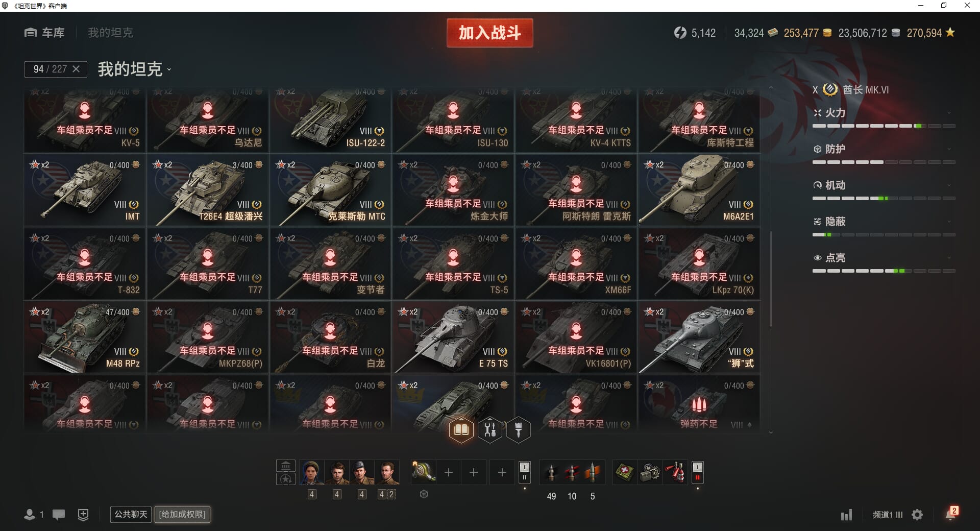Open the barracks icon beside crew

286,466
